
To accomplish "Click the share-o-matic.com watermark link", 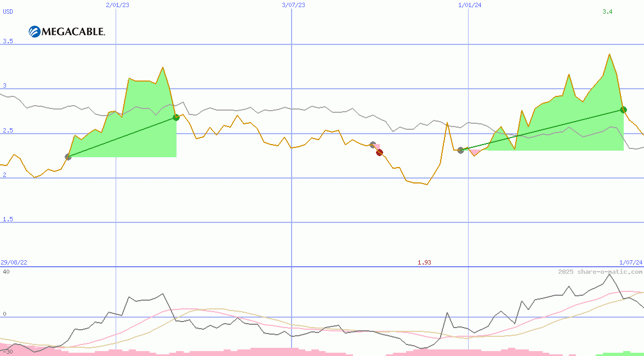I will (600, 272).
